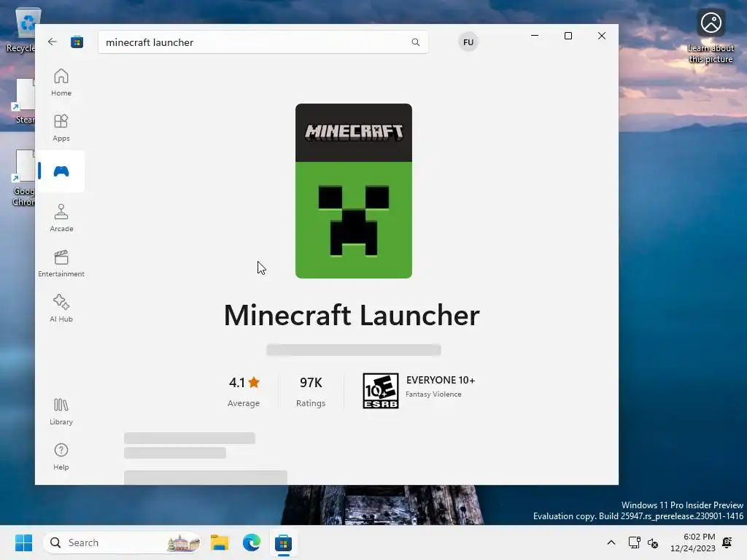Image resolution: width=747 pixels, height=560 pixels.
Task: Go back using the back arrow
Action: (53, 42)
